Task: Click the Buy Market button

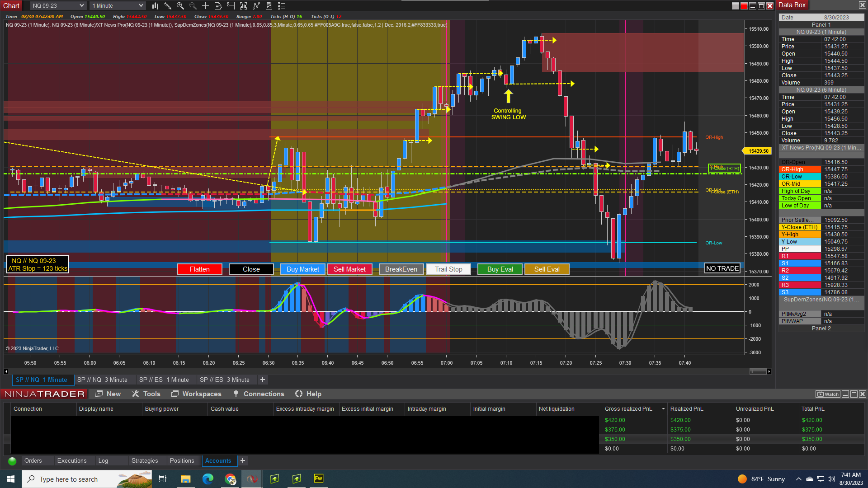Action: (303, 269)
